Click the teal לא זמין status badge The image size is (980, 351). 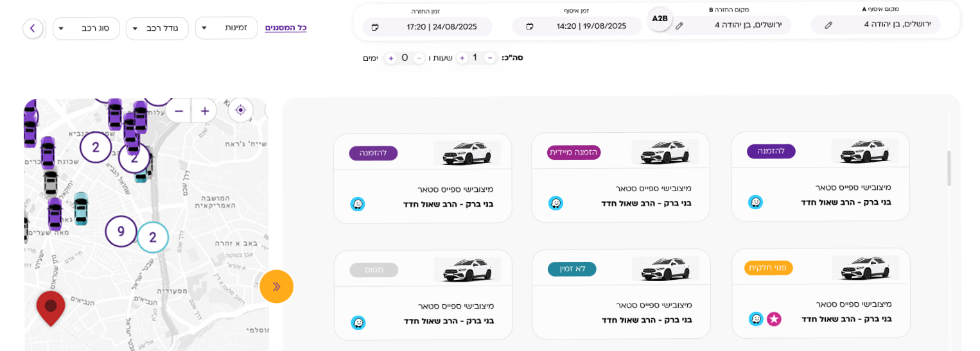click(x=572, y=269)
